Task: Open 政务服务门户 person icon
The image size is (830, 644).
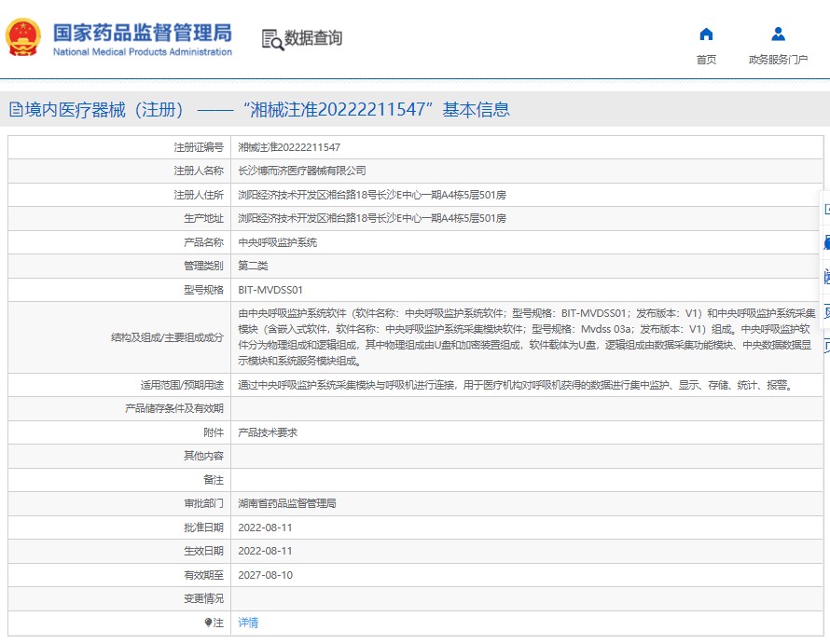Action: (x=778, y=34)
